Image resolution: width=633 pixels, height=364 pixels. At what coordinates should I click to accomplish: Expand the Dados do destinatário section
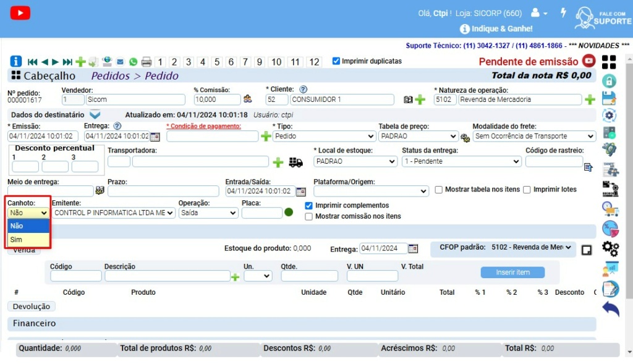[95, 115]
